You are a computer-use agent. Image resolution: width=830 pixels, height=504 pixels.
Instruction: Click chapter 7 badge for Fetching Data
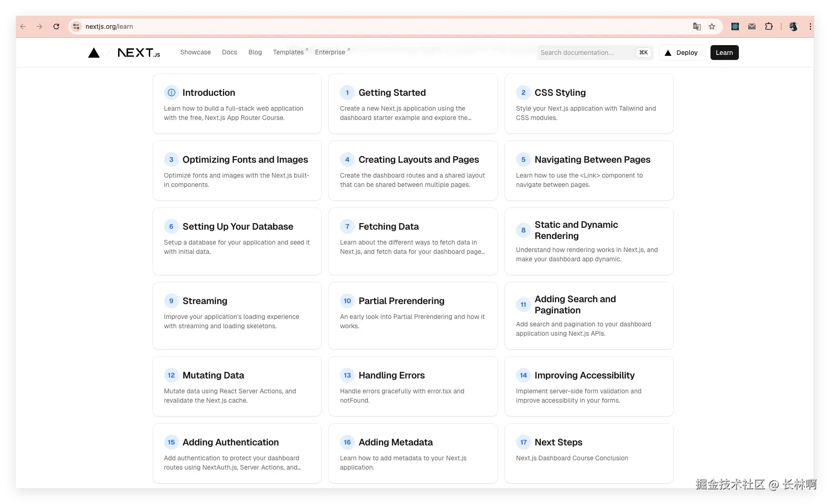click(347, 226)
